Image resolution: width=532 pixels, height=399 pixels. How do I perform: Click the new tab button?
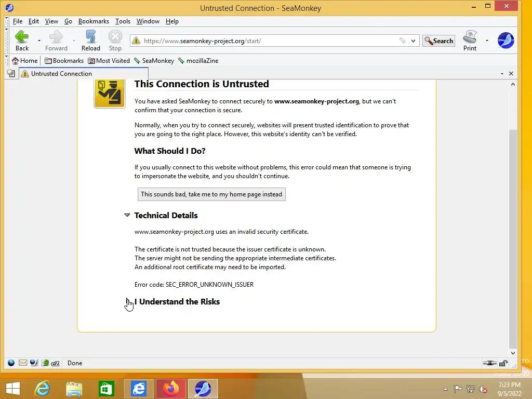click(x=11, y=73)
